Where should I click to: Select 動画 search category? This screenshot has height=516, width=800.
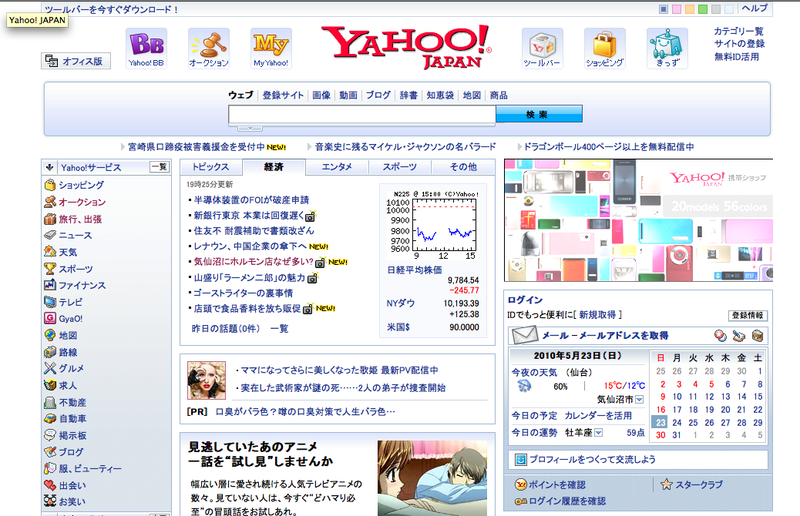348,95
